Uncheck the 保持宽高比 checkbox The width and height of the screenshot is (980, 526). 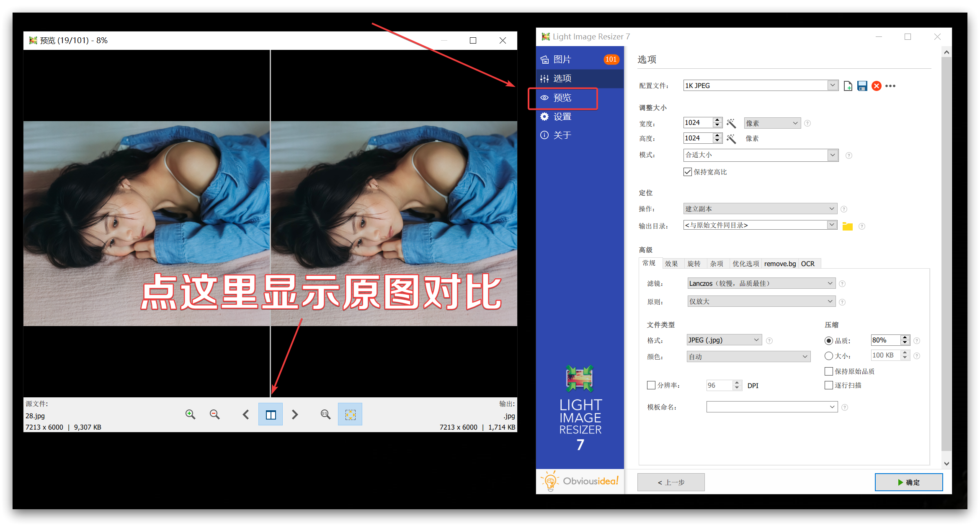click(x=687, y=172)
